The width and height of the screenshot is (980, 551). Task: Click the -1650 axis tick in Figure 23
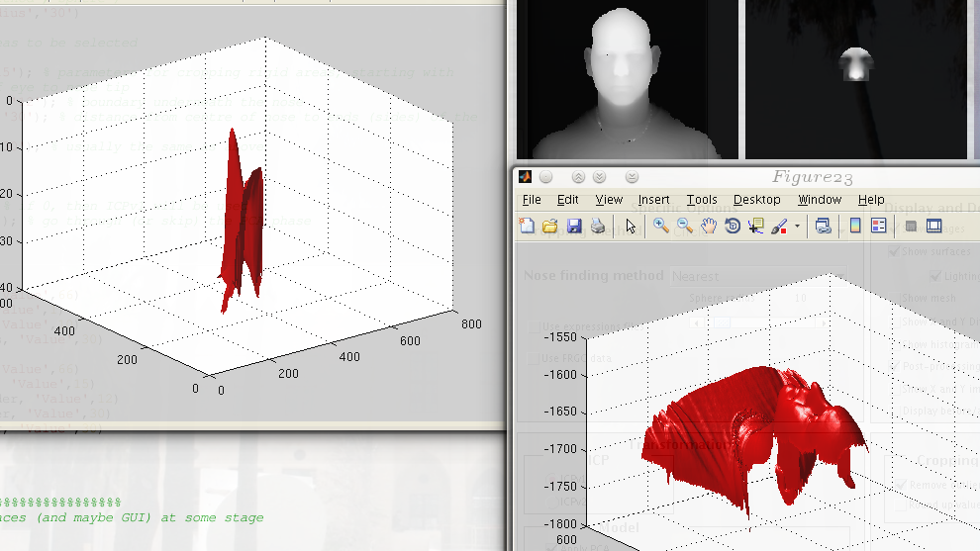(x=560, y=412)
